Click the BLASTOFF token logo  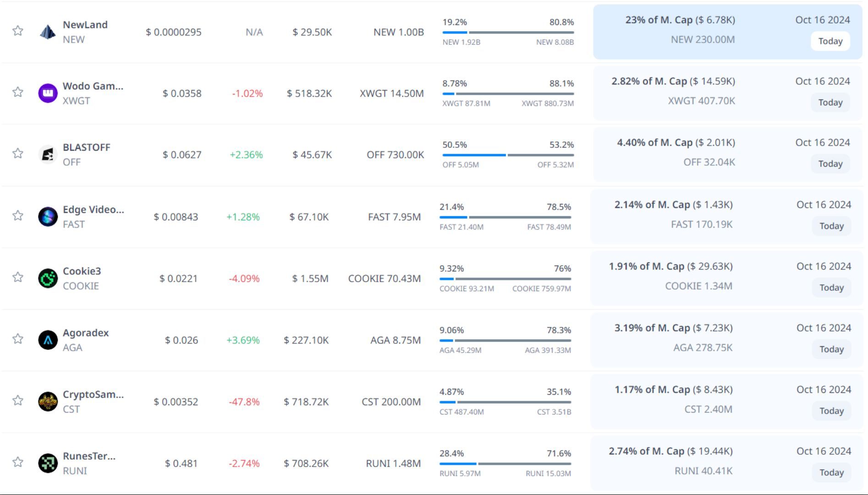[48, 155]
